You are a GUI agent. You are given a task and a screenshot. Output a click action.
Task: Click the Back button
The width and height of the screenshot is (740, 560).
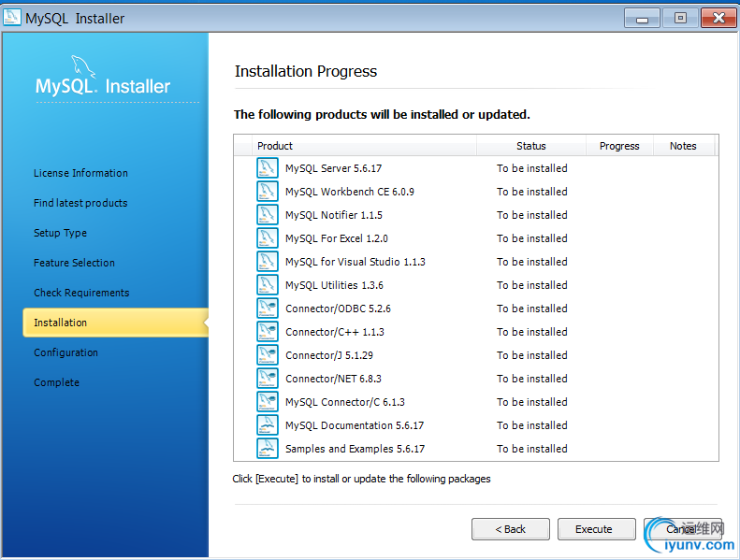[511, 529]
